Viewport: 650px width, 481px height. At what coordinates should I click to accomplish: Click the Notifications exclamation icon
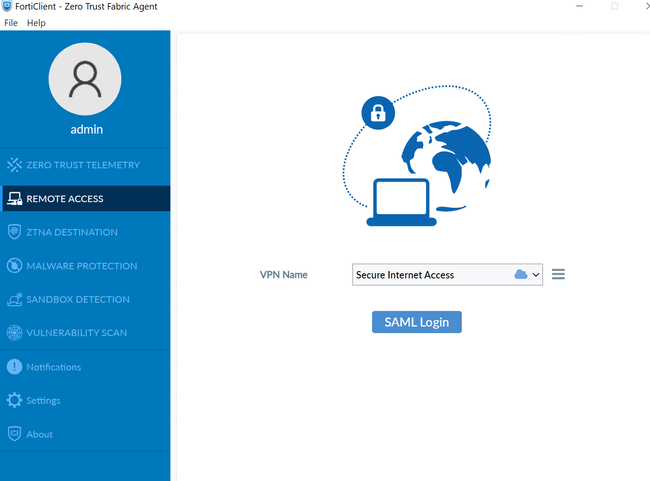tap(14, 367)
